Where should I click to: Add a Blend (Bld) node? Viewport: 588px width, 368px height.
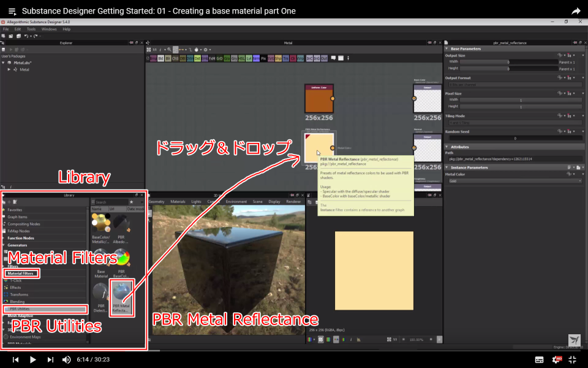click(x=160, y=59)
